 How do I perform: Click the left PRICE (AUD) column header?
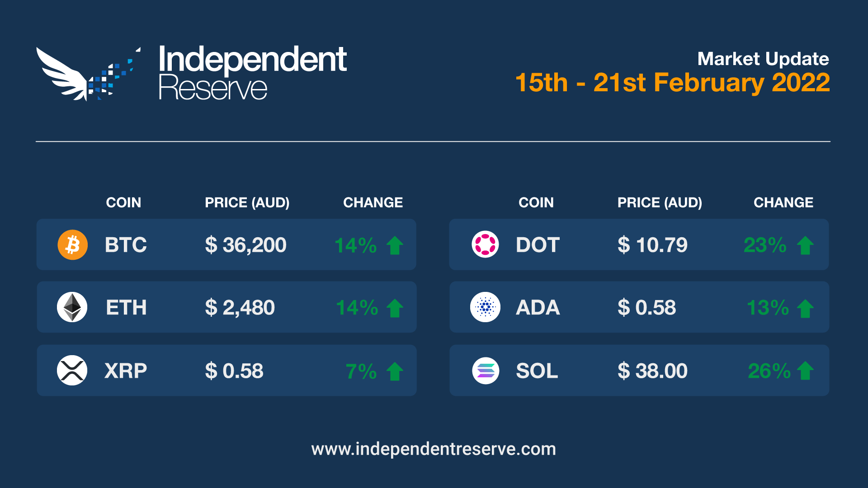[247, 202]
